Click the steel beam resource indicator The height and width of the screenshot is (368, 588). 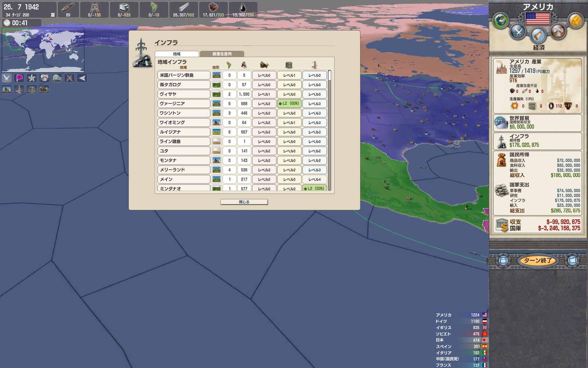pos(183,10)
